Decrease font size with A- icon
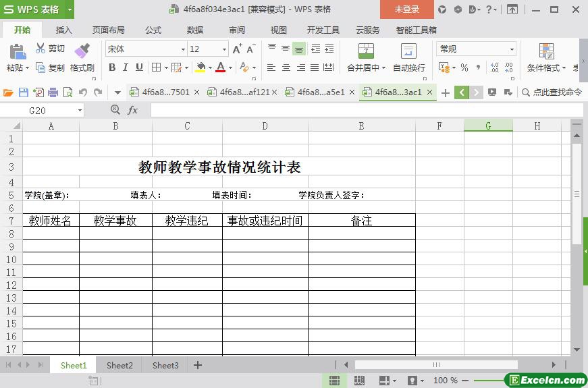The height and width of the screenshot is (388, 588). pos(251,49)
